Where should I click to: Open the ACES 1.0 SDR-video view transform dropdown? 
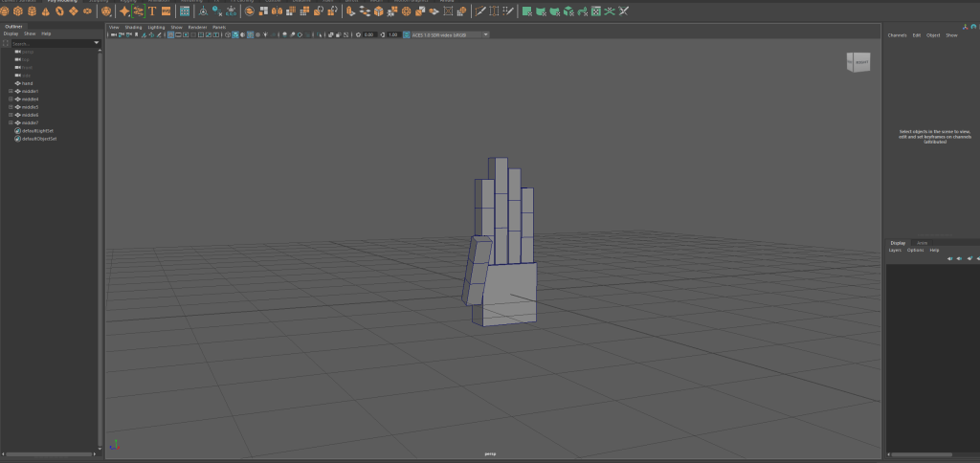[450, 34]
